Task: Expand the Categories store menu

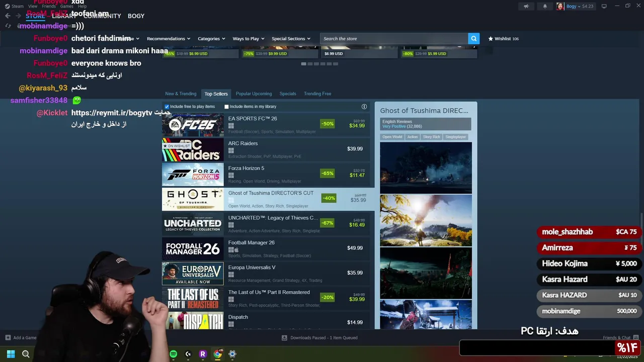Action: [211, 39]
